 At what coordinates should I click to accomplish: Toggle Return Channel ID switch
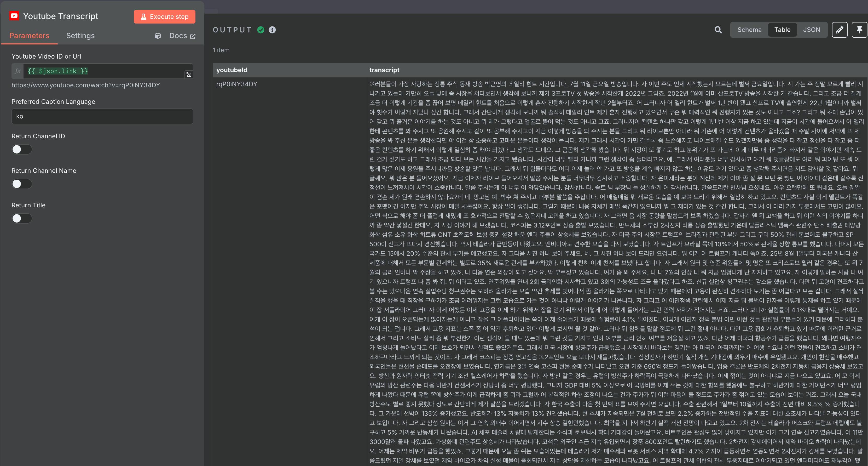[x=22, y=149]
